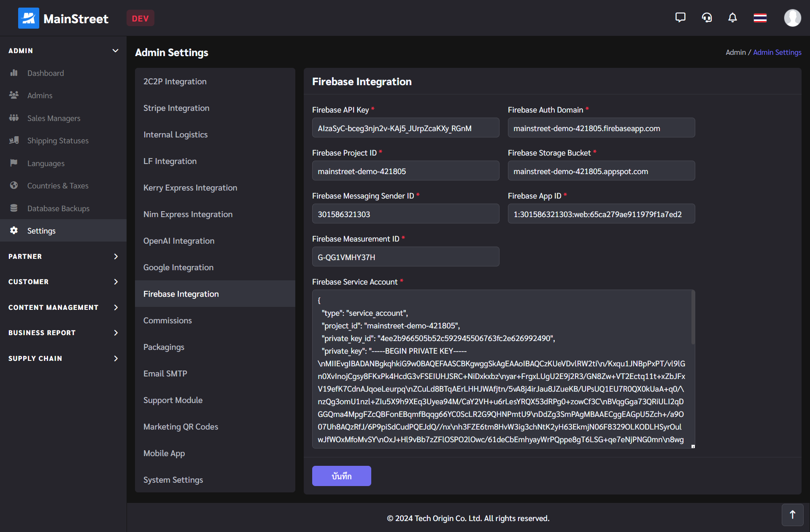Click the Sales Managers sidebar icon
The image size is (810, 532).
14,118
